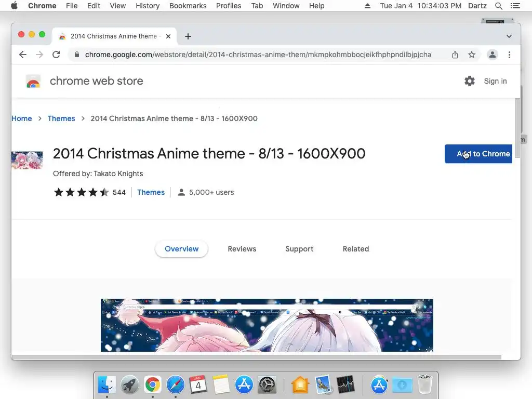
Task: Go to Themes breadcrumb link
Action: coord(61,118)
